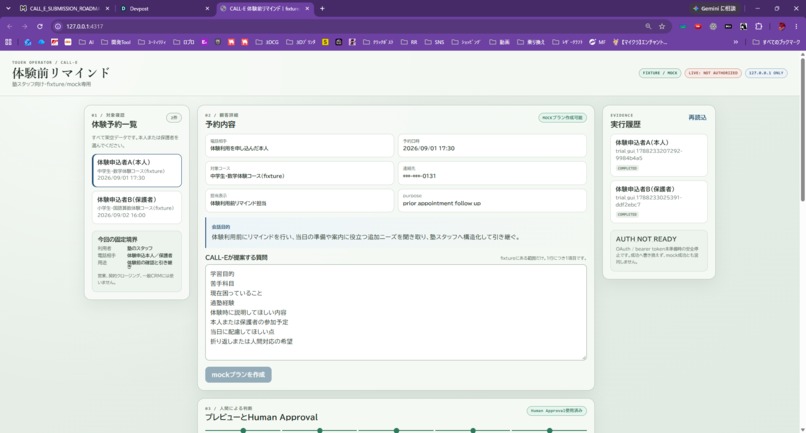Open the 体験申込者A(本人) history entry
Image resolution: width=806 pixels, height=433 pixels.
[658, 155]
